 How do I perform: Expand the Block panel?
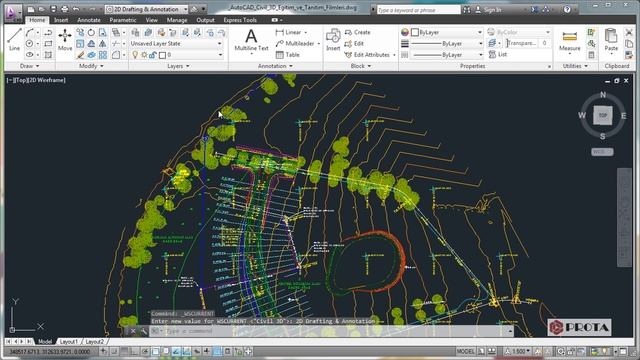tap(361, 66)
